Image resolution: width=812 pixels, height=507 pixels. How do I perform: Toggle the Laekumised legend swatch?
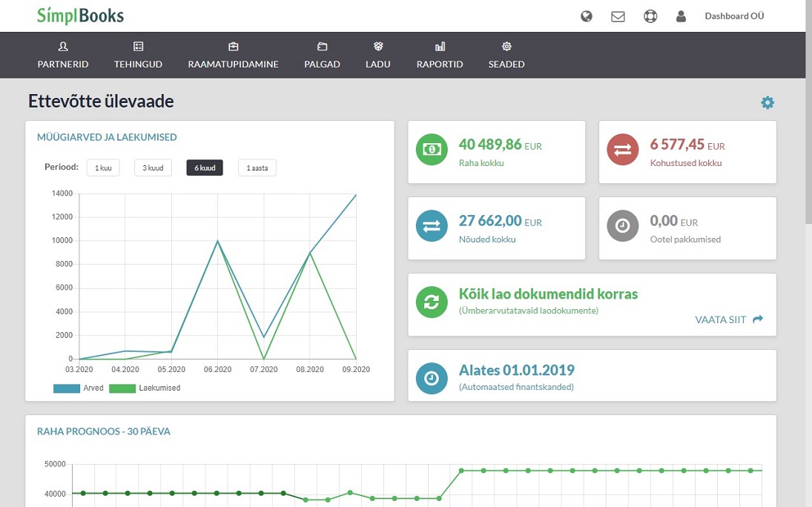point(122,388)
